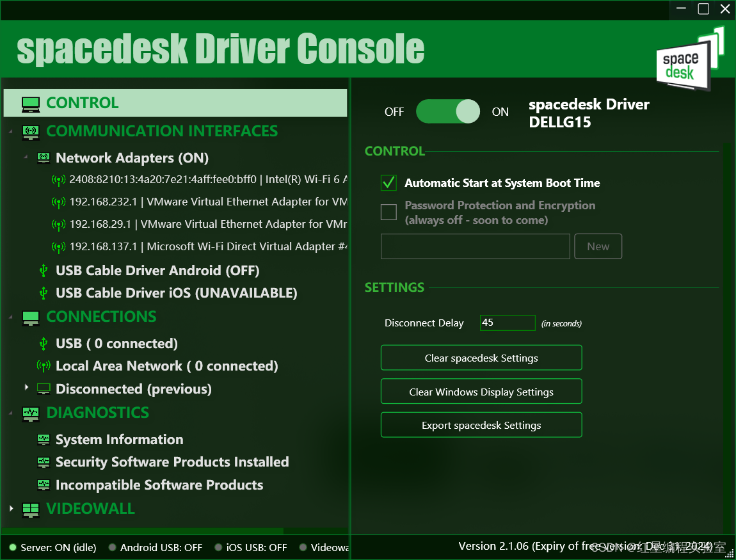Viewport: 736px width, 560px height.
Task: Click the System Information icon
Action: pyautogui.click(x=44, y=440)
